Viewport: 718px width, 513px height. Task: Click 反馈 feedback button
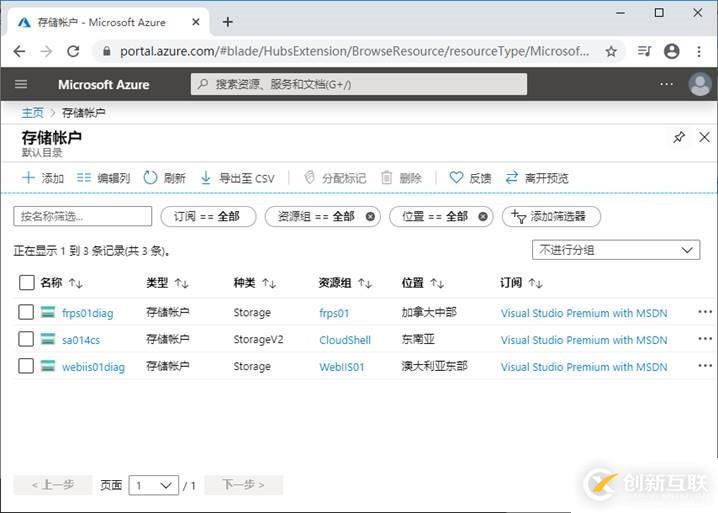tap(470, 178)
